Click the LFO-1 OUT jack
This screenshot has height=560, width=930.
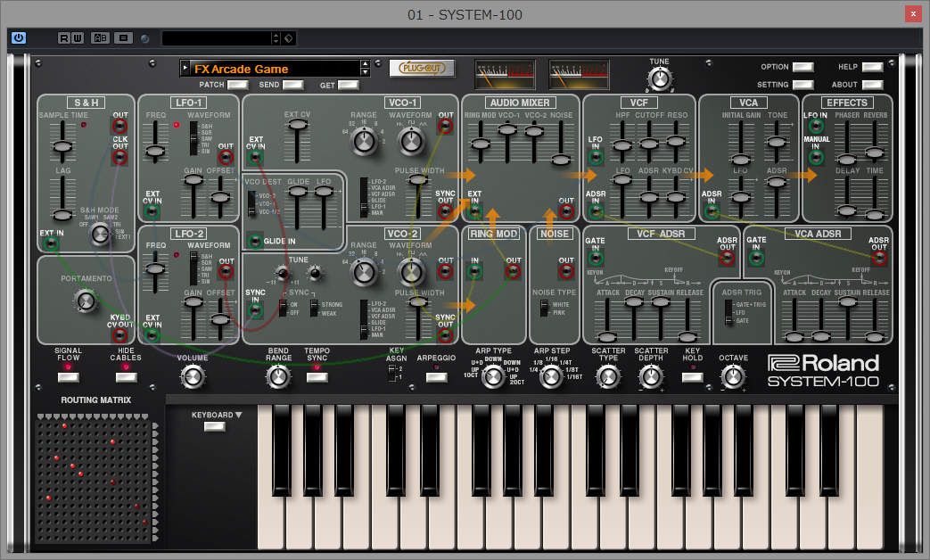coord(226,157)
